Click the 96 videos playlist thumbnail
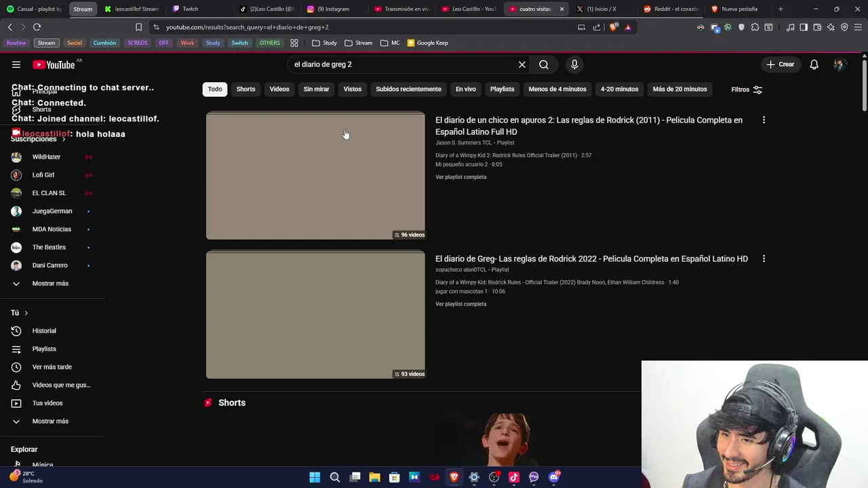This screenshot has width=868, height=488. [x=315, y=176]
